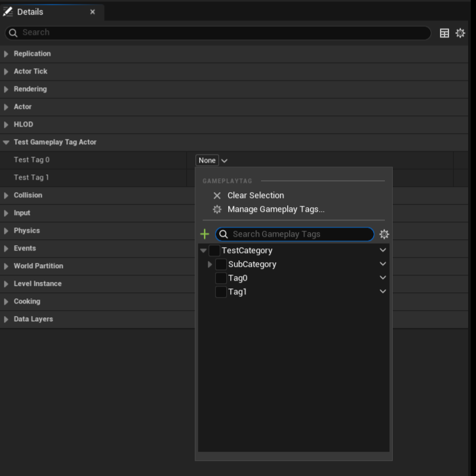Image resolution: width=476 pixels, height=476 pixels.
Task: Choose Clear Selection menu entry
Action: 294,195
